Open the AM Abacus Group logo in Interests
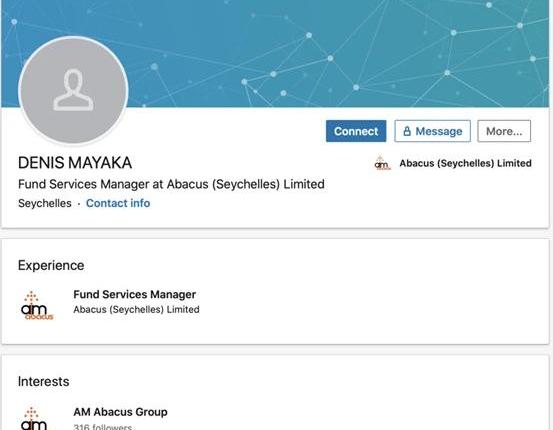The width and height of the screenshot is (553, 430). click(35, 419)
